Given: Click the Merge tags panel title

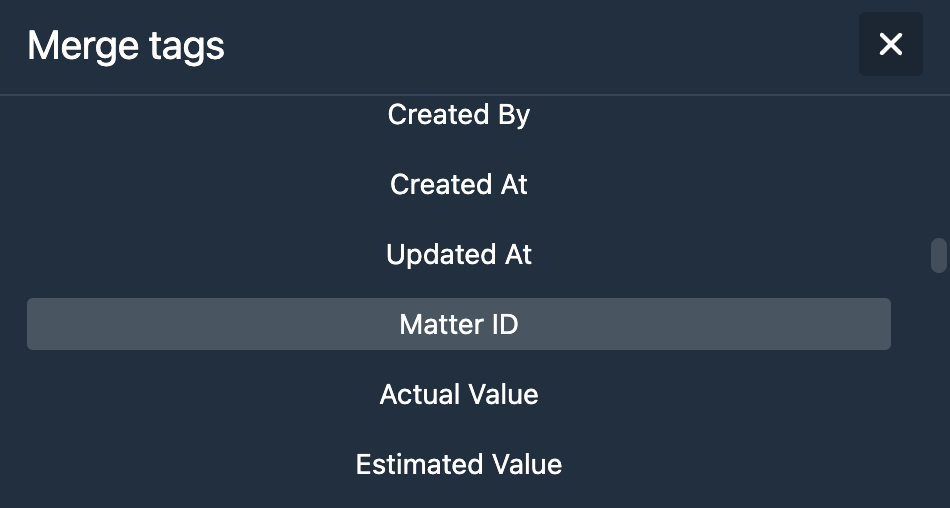Looking at the screenshot, I should click(x=126, y=45).
